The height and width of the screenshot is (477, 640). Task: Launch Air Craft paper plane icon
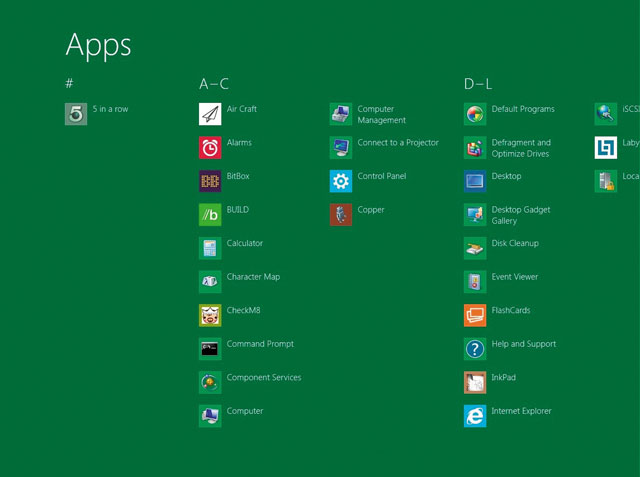[210, 114]
